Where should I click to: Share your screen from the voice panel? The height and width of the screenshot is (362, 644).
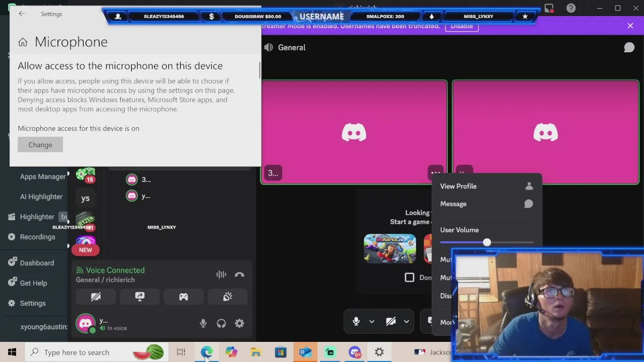click(140, 297)
